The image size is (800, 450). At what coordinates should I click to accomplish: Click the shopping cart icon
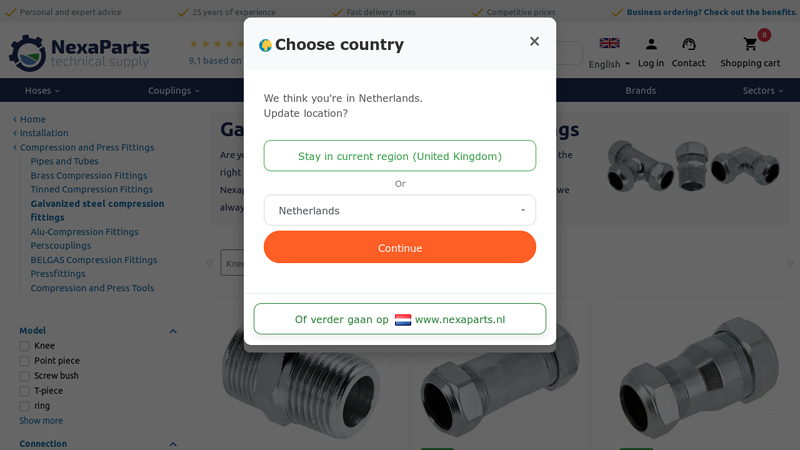tap(750, 44)
